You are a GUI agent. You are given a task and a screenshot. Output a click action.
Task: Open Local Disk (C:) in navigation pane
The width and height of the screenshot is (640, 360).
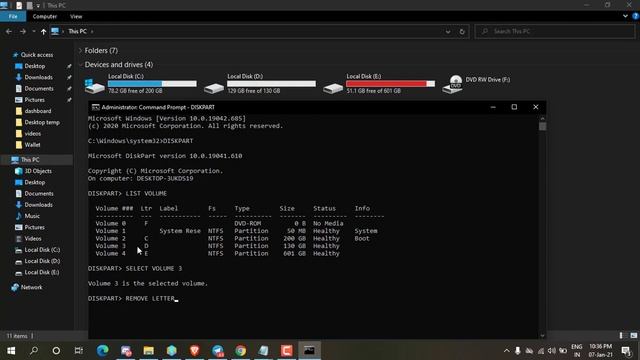pyautogui.click(x=42, y=250)
